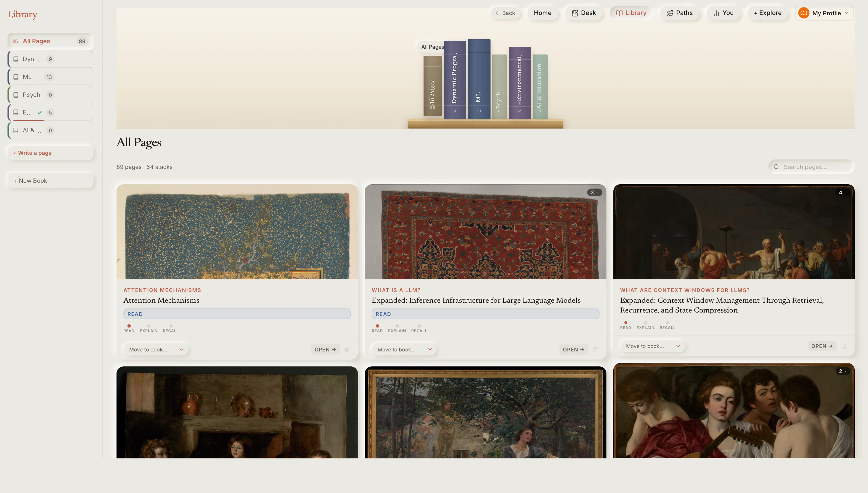Viewport: 868px width, 493px height.
Task: Expand the My Profile dropdown
Action: (x=824, y=13)
